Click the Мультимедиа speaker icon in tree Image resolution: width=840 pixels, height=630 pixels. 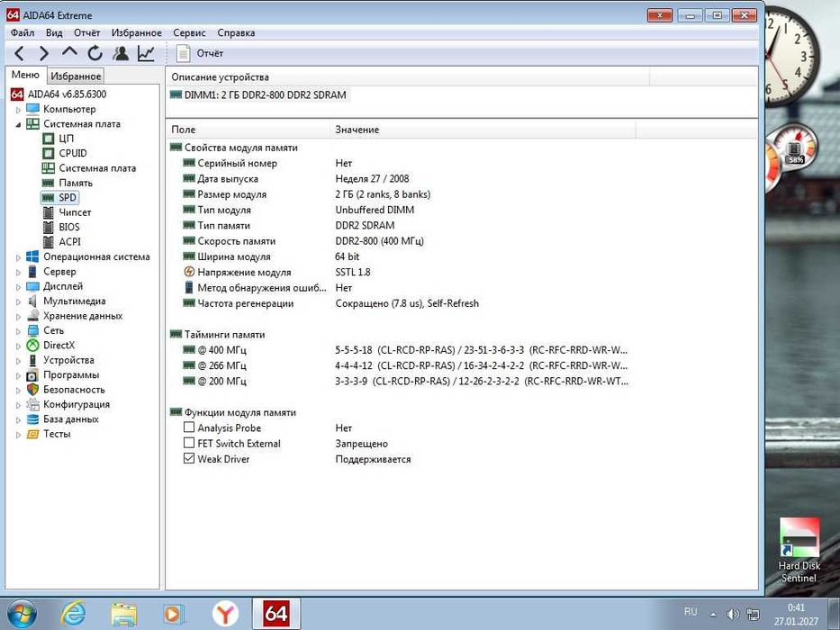32,301
